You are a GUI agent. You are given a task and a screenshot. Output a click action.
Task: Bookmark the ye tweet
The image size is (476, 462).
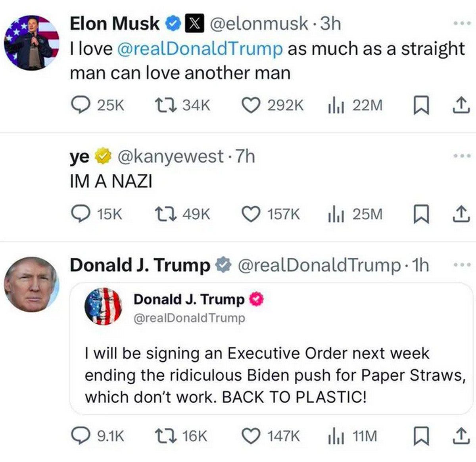[x=421, y=215]
